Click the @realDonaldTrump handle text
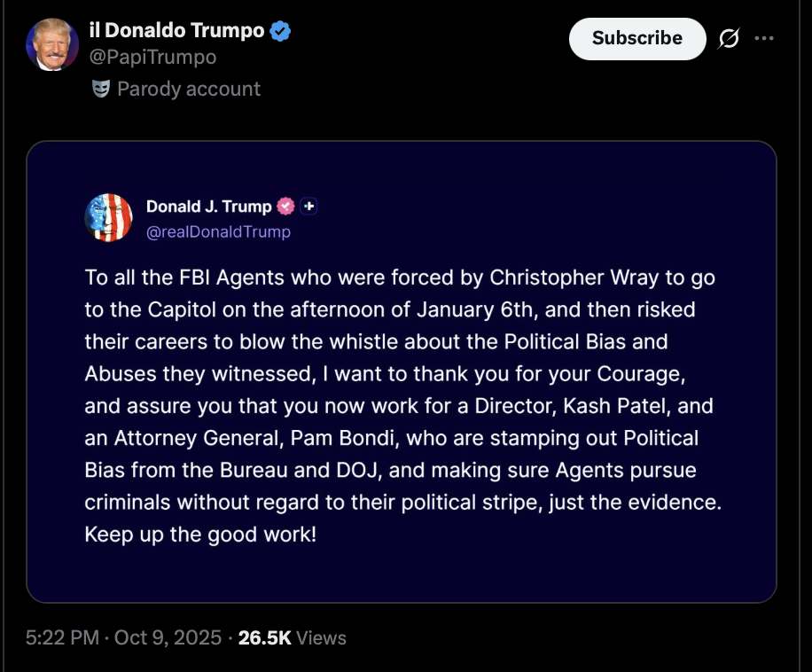The image size is (812, 672). coord(218,231)
